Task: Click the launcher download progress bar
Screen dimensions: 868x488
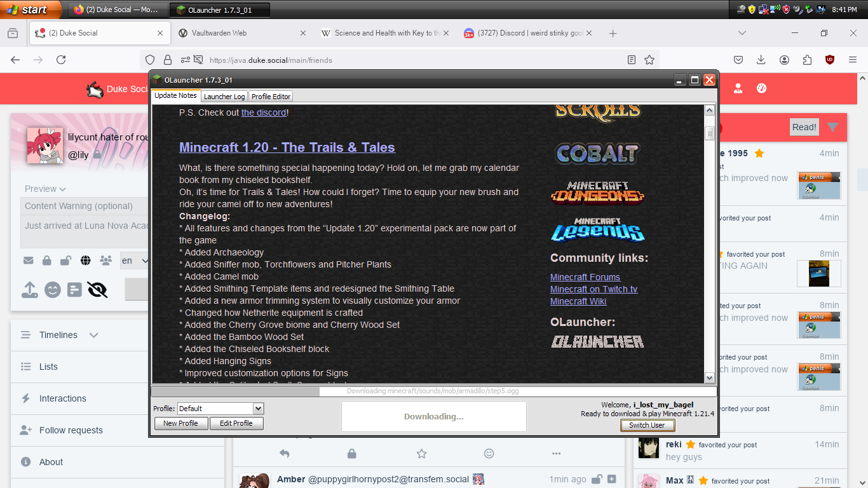Action: point(434,391)
